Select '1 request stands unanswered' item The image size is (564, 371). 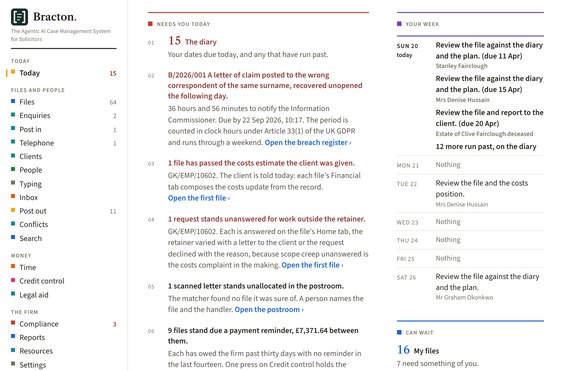click(267, 219)
